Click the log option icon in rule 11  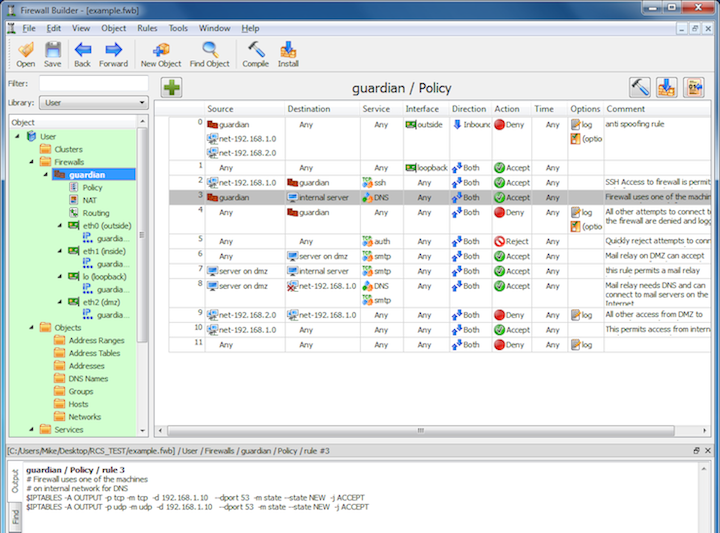tap(576, 345)
